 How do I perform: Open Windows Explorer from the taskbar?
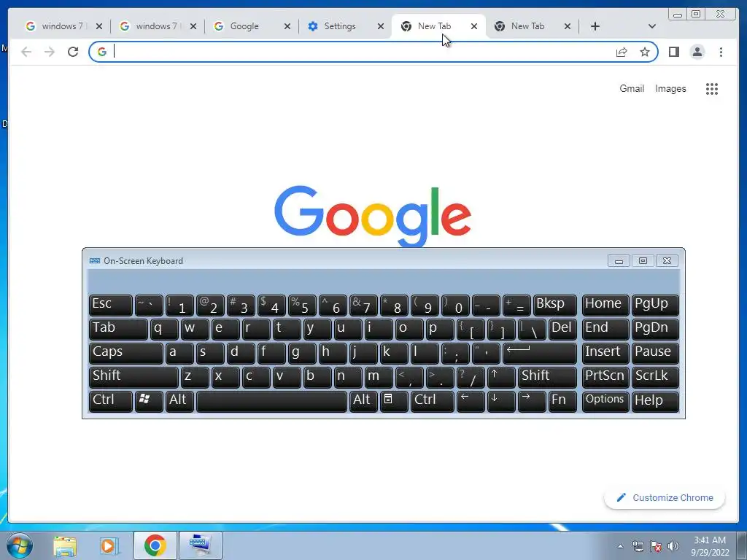click(65, 546)
